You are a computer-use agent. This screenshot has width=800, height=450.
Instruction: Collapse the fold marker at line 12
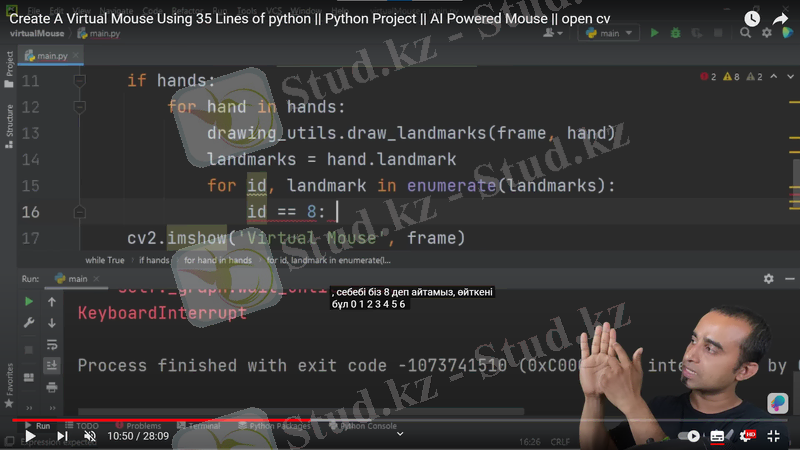80,107
